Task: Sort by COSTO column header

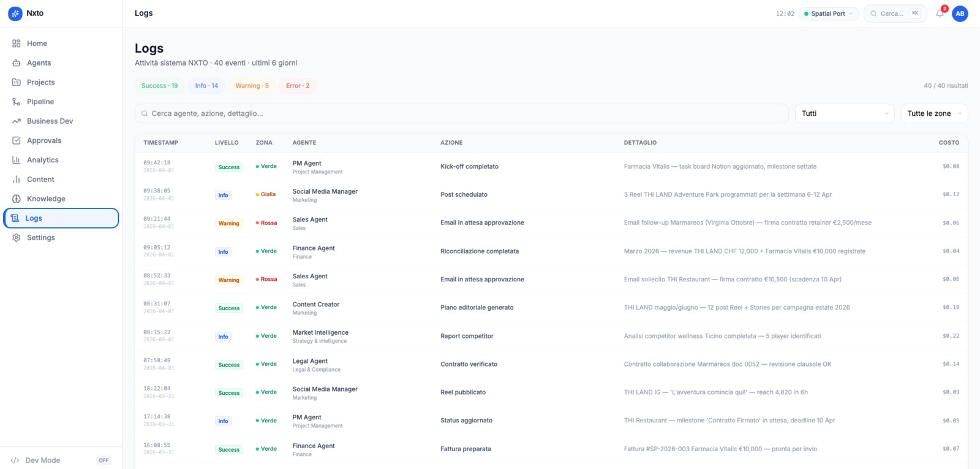Action: tap(949, 143)
